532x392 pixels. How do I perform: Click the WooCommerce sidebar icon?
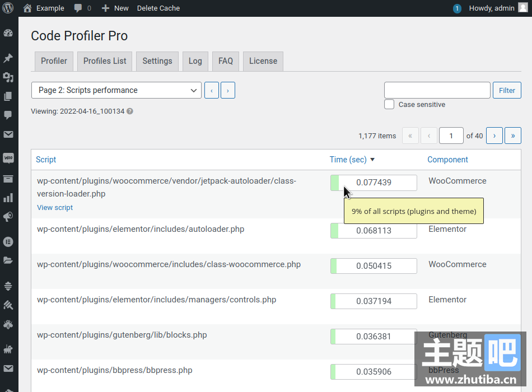tap(8, 158)
